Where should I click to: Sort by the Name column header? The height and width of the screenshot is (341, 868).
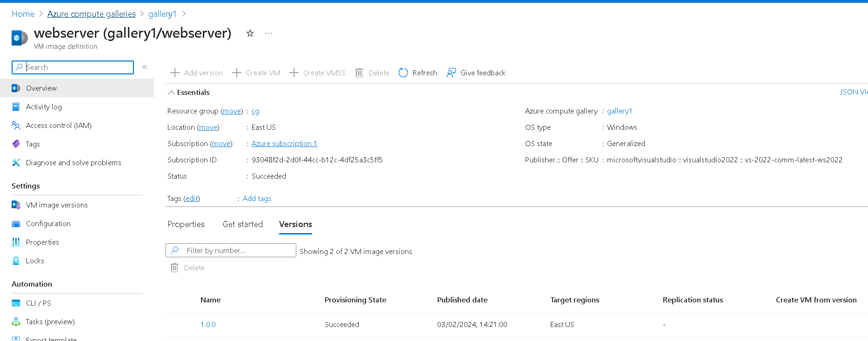210,300
